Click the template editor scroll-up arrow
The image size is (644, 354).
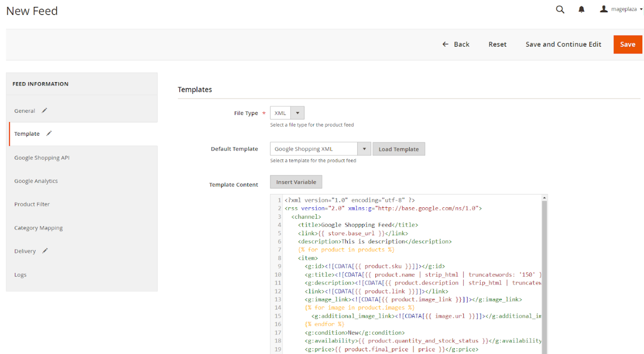tap(543, 198)
